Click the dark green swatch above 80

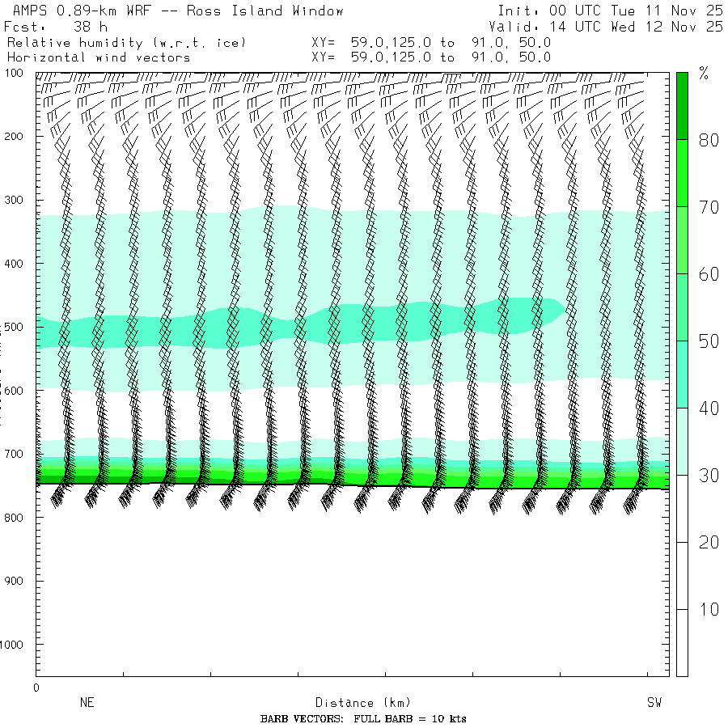[682, 106]
